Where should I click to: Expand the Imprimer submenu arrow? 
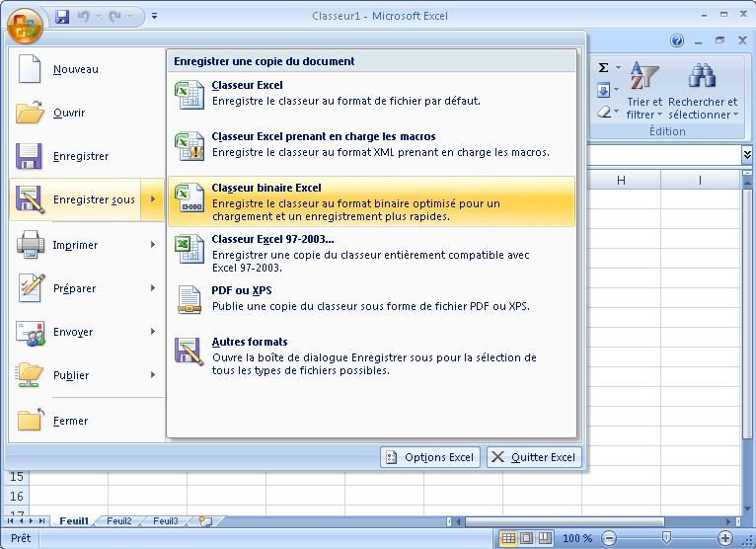[x=153, y=245]
